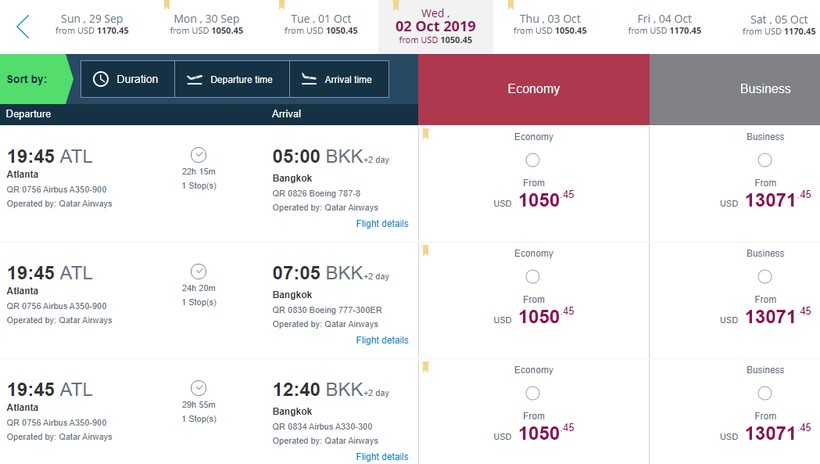The width and height of the screenshot is (820, 464).
Task: Open Flight details for 07:05 arrival
Action: click(382, 340)
